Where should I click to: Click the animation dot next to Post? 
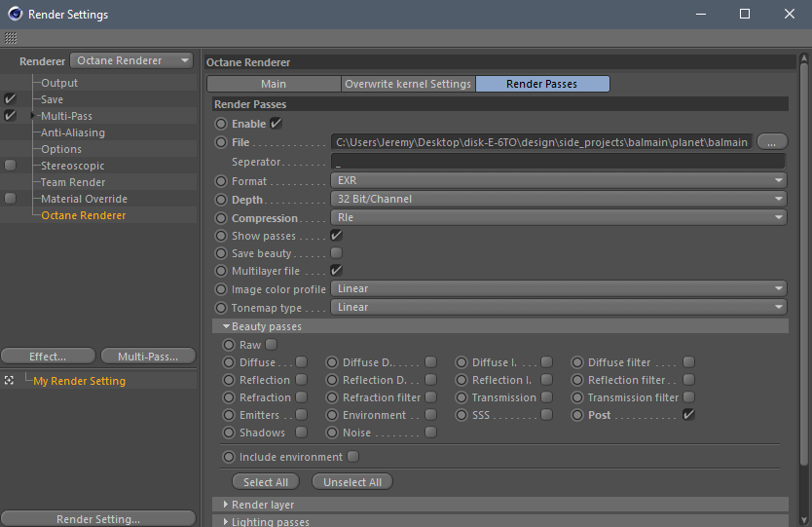click(577, 415)
